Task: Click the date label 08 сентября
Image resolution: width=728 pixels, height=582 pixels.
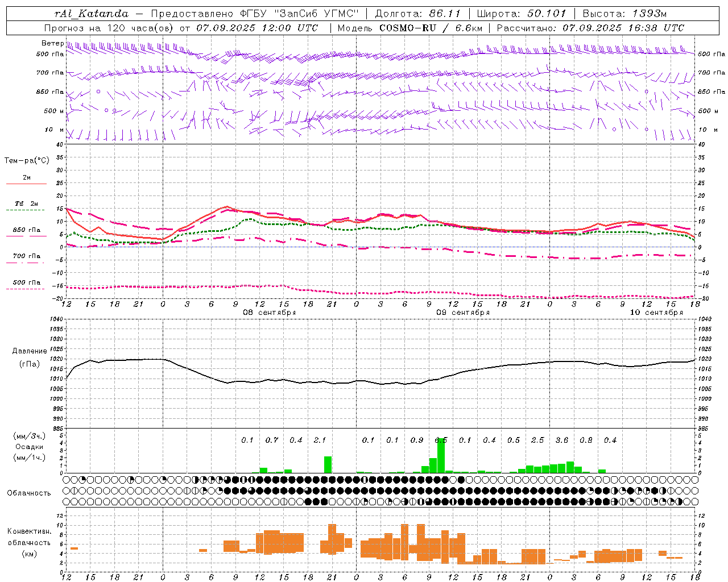Action: [270, 313]
